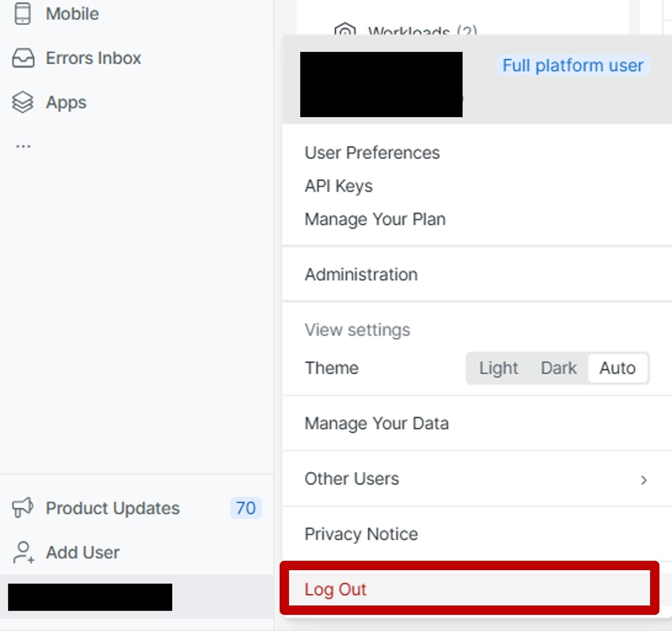Viewport: 672px width, 631px height.
Task: Expand the three-dot more menu in sidebar
Action: 23,146
